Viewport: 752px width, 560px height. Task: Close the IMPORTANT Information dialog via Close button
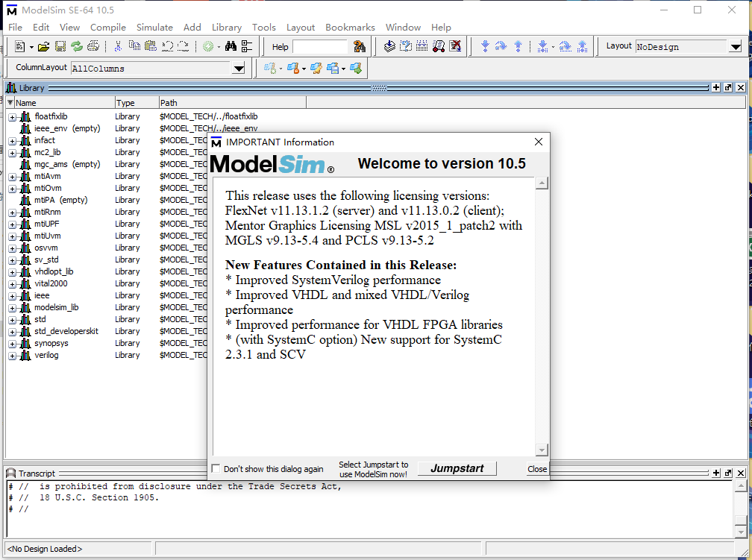[x=536, y=468]
